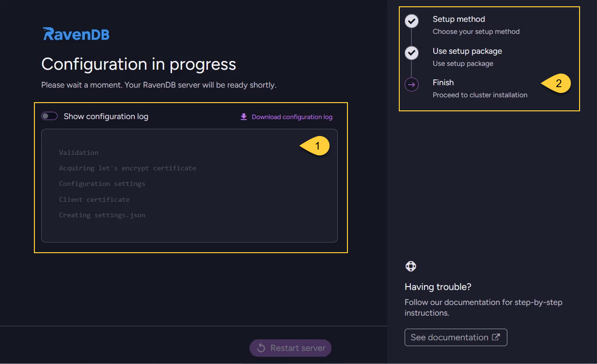Click the external link icon beside See documentation
Screen dimensions: 597x364
(x=496, y=337)
